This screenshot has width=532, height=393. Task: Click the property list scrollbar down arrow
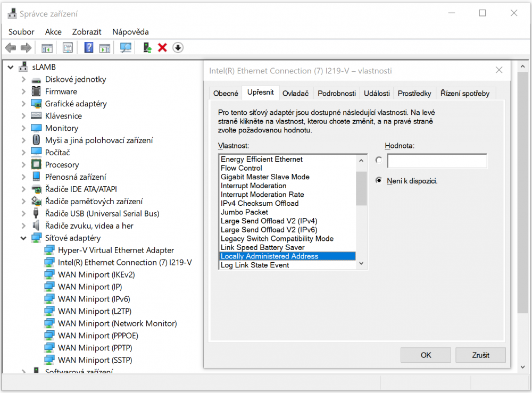(x=361, y=263)
